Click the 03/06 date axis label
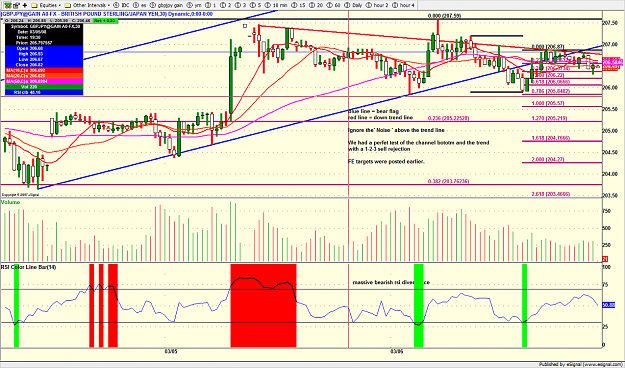625x368 pixels. [x=397, y=351]
